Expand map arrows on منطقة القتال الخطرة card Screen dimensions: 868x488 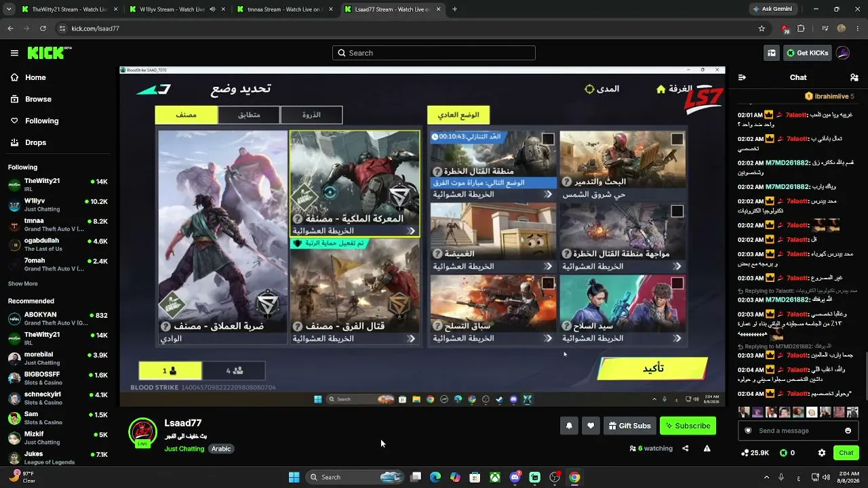pyautogui.click(x=548, y=195)
